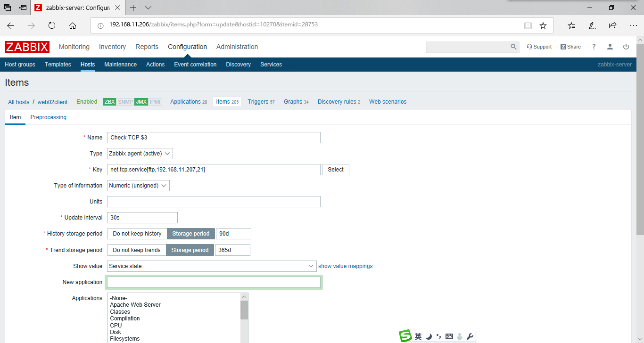Open the browser home page icon
This screenshot has width=644, height=343.
(x=73, y=25)
